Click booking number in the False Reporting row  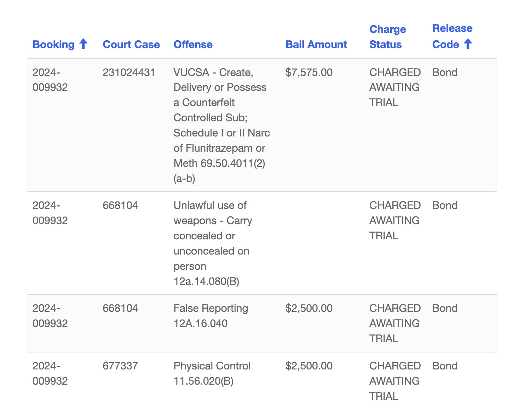click(x=50, y=316)
